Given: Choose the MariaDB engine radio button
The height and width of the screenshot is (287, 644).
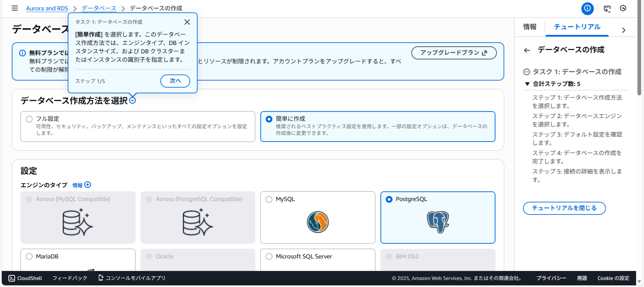Looking at the screenshot, I should tap(29, 257).
